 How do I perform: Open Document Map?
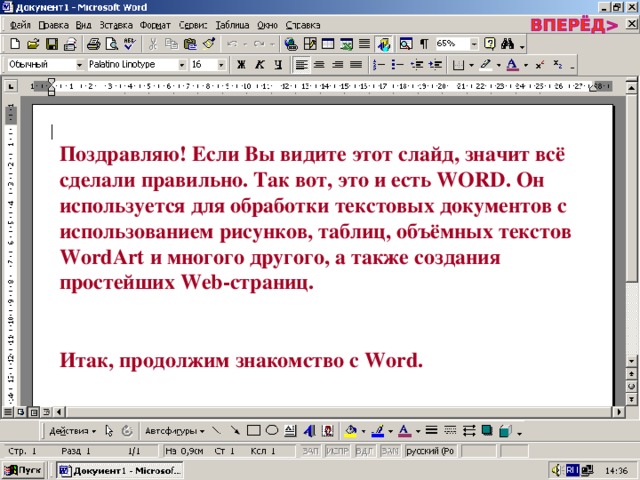tap(406, 44)
